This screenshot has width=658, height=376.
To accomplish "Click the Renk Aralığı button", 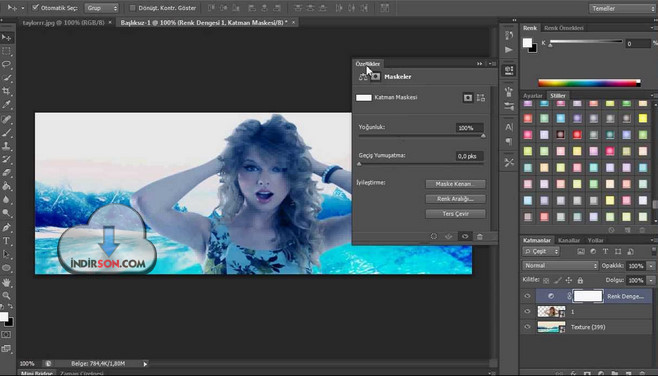I will [x=455, y=199].
